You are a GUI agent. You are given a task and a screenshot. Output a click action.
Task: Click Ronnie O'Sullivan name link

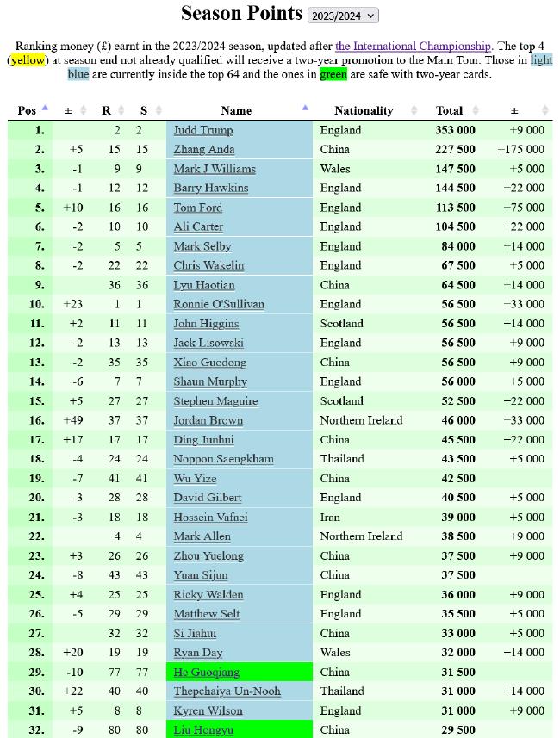coord(219,305)
